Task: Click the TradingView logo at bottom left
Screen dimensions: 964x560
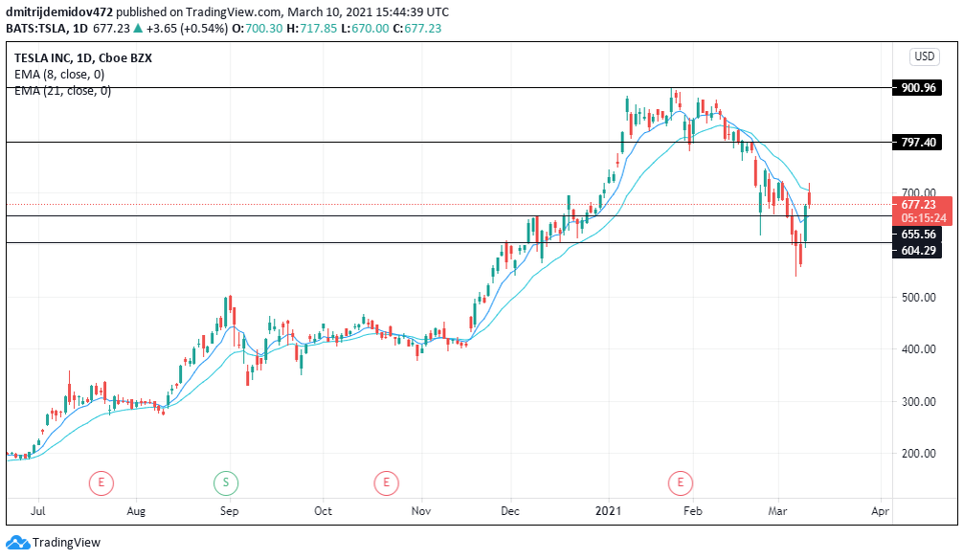Action: [53, 542]
